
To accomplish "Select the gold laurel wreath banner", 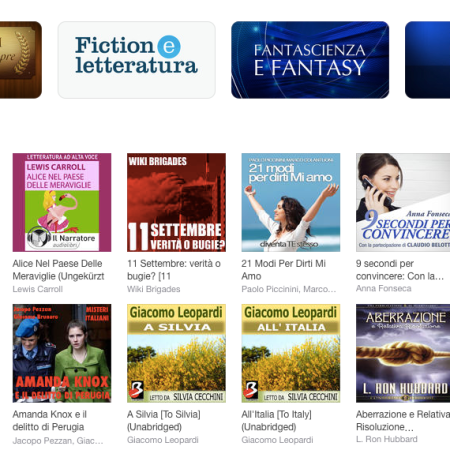I will point(21,60).
